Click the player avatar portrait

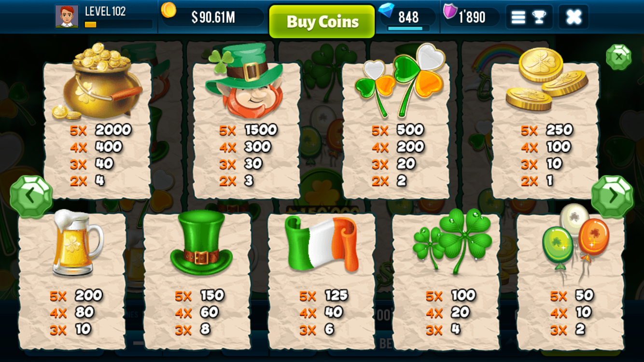[67, 16]
